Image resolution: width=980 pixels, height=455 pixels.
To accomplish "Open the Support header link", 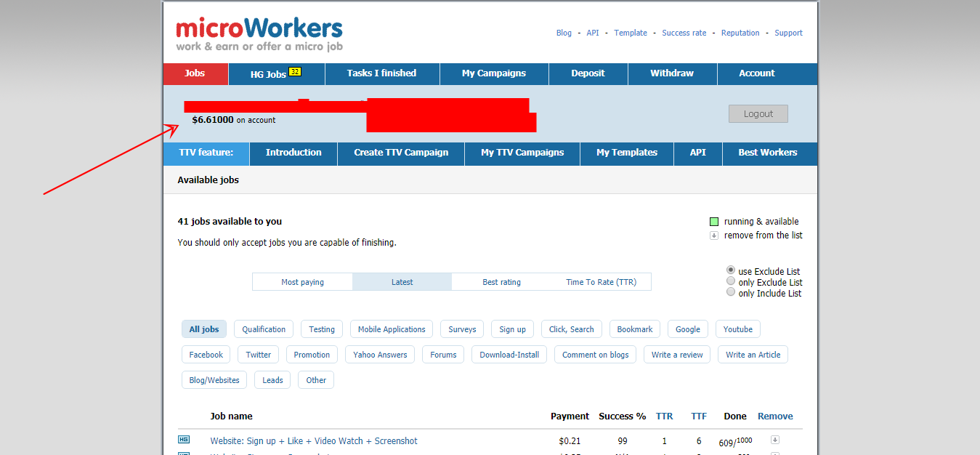I will 788,33.
